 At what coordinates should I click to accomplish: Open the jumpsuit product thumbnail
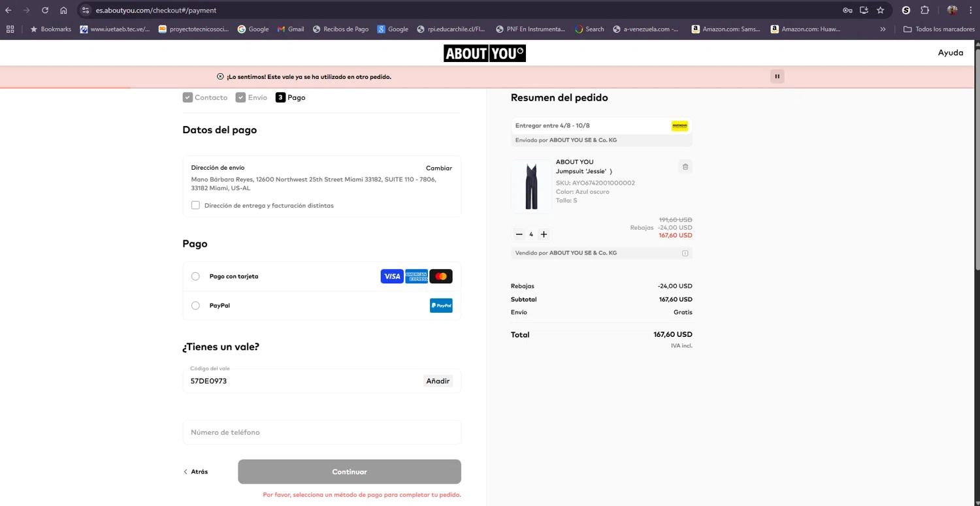531,187
